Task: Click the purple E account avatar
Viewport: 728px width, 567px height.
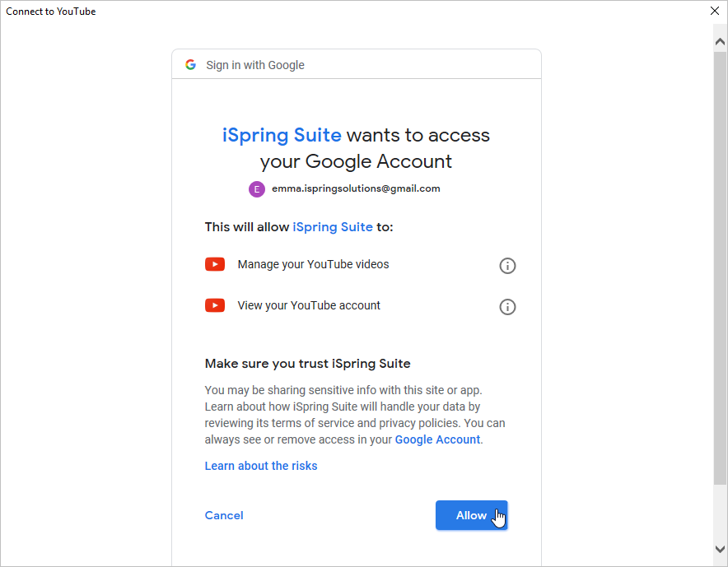Action: (x=257, y=189)
